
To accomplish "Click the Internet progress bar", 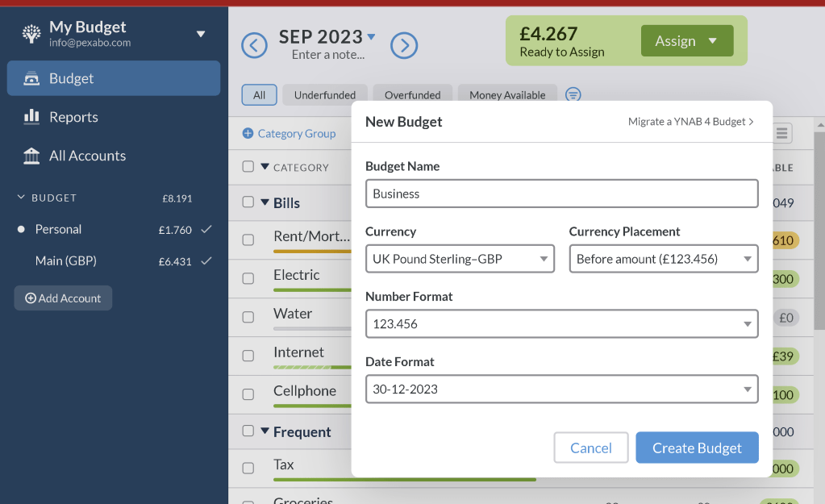I will point(313,367).
